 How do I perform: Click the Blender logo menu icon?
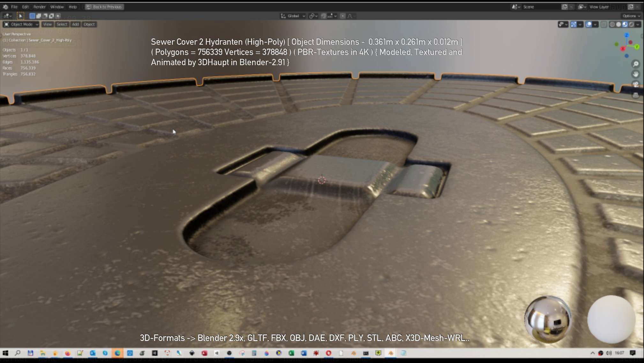tap(5, 7)
